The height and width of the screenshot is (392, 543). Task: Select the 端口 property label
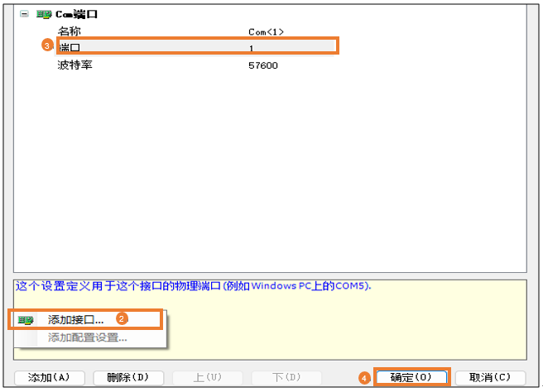point(70,48)
